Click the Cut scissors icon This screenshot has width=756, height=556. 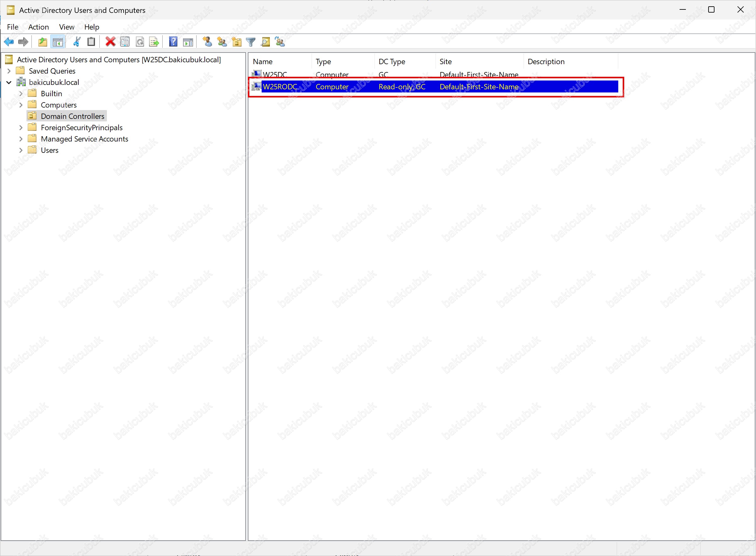click(77, 42)
